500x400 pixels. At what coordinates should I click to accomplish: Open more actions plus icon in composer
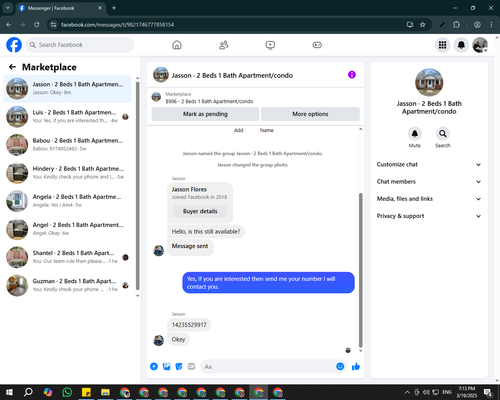(154, 366)
